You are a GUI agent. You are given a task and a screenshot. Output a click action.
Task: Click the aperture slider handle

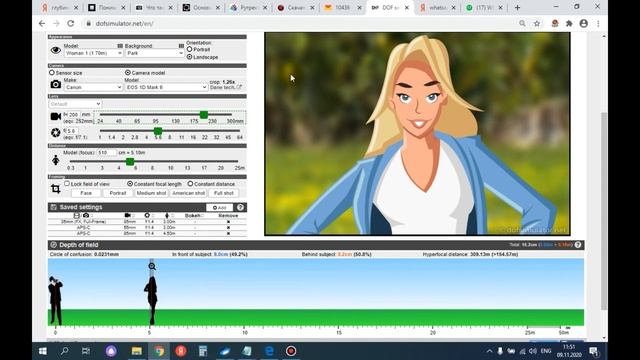click(158, 131)
